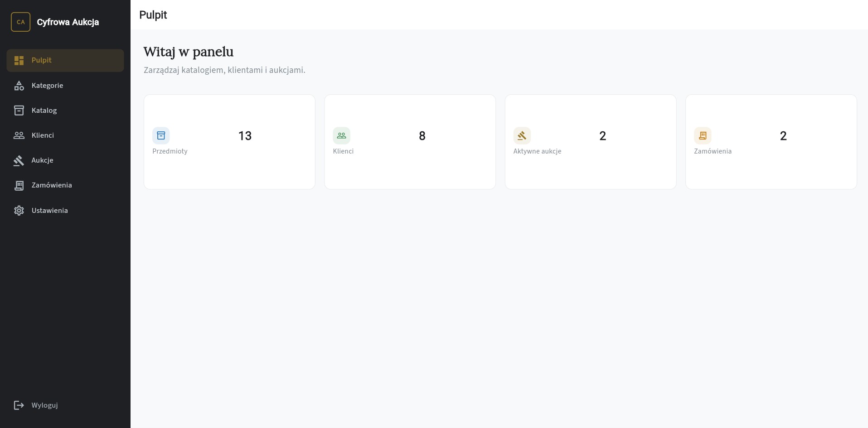868x428 pixels.
Task: Click the green Klienci card icon
Action: pyautogui.click(x=341, y=135)
